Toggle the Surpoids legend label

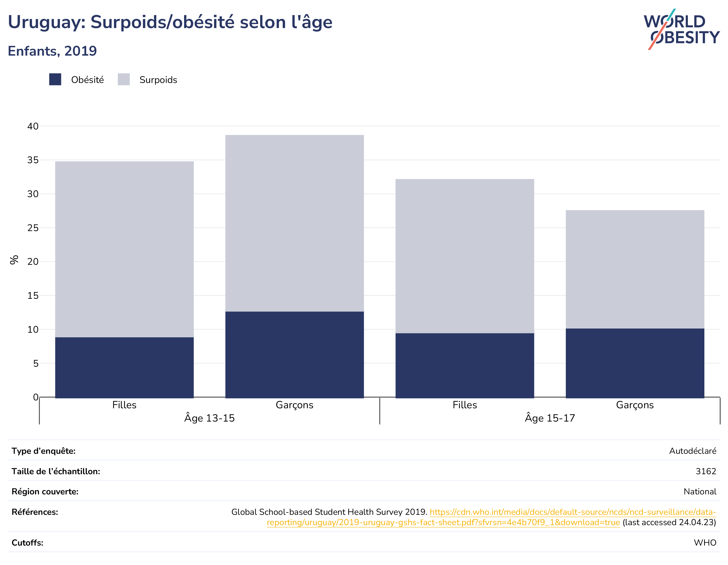(158, 80)
